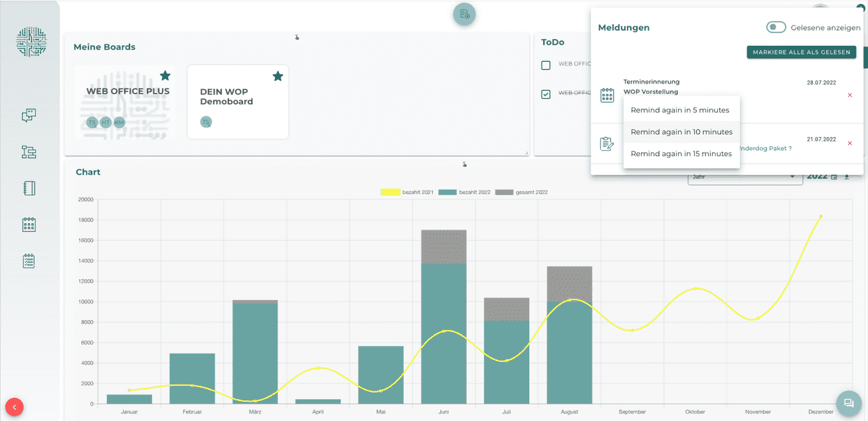This screenshot has width=868, height=421.
Task: Click the new document button at top center
Action: click(x=464, y=14)
